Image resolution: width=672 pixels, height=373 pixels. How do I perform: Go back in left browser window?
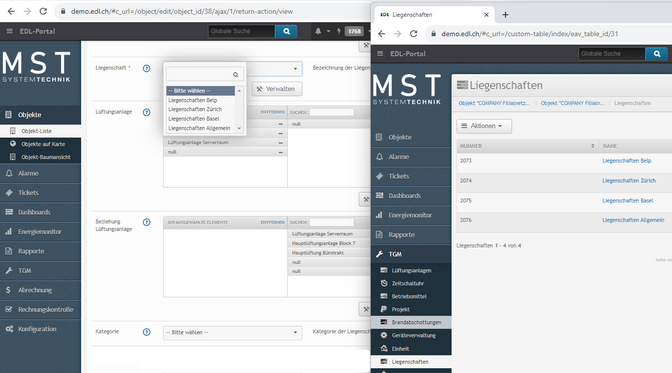pyautogui.click(x=11, y=11)
